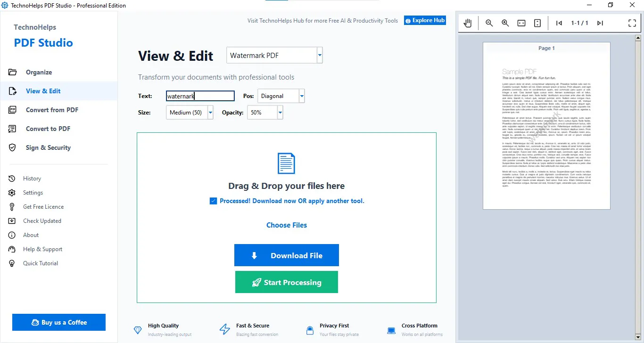Viewport: 644px width, 343px height.
Task: Click the Settings gear icon
Action: [x=12, y=193]
